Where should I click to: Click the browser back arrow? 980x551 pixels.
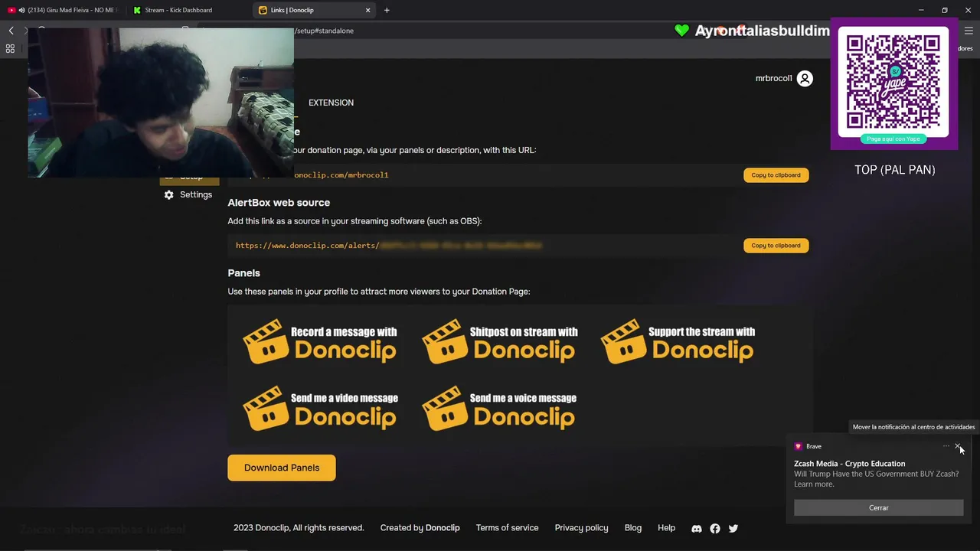[11, 31]
